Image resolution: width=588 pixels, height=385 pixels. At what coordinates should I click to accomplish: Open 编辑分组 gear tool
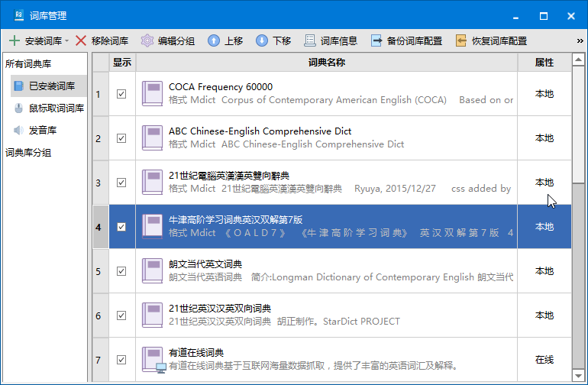tap(147, 40)
